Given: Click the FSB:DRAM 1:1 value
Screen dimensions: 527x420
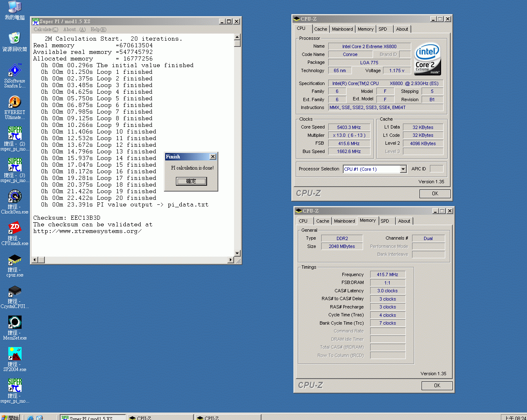Looking at the screenshot, I should 388,283.
